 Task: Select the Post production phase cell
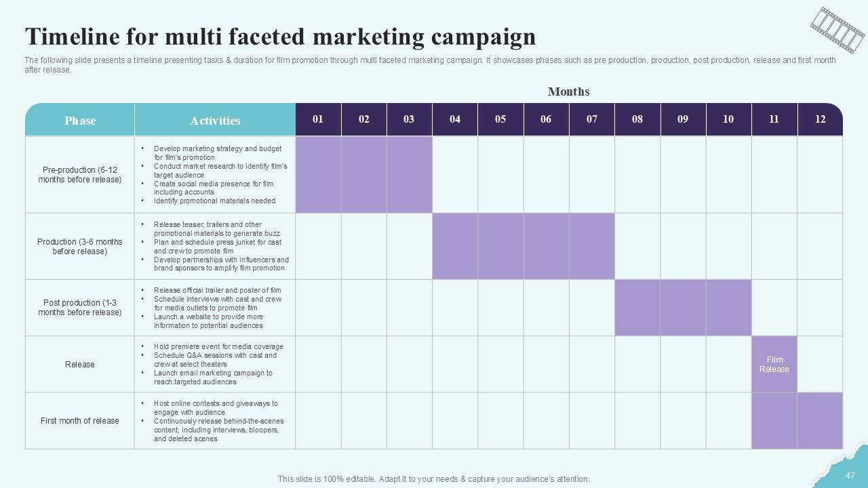tap(80, 308)
